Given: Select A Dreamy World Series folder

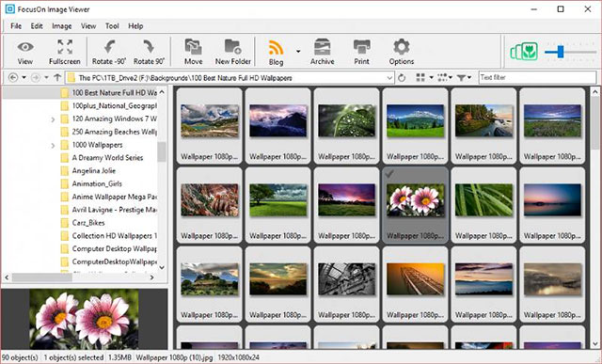Looking at the screenshot, I should pos(103,158).
